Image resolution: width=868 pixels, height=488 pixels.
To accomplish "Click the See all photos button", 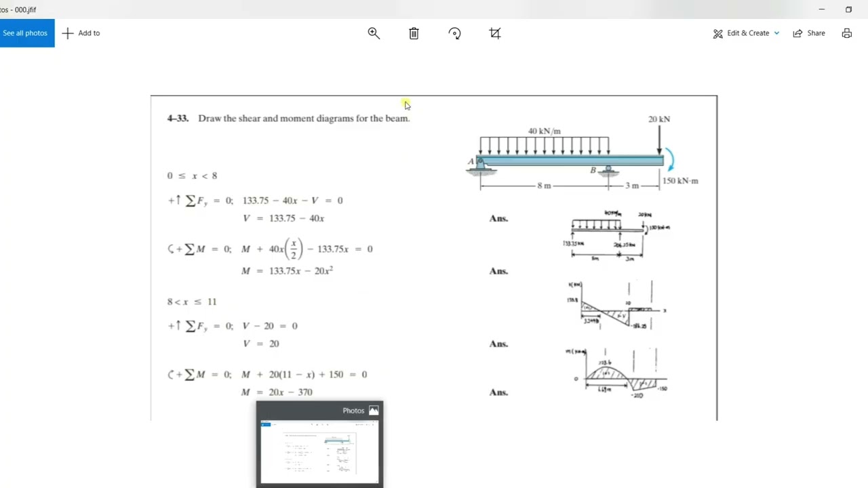I will (26, 33).
